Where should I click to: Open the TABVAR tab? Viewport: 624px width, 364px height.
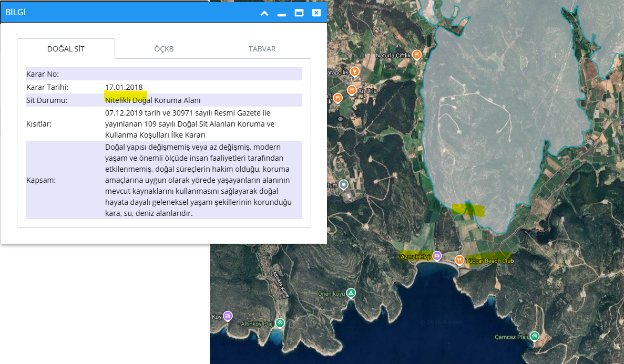coord(262,49)
